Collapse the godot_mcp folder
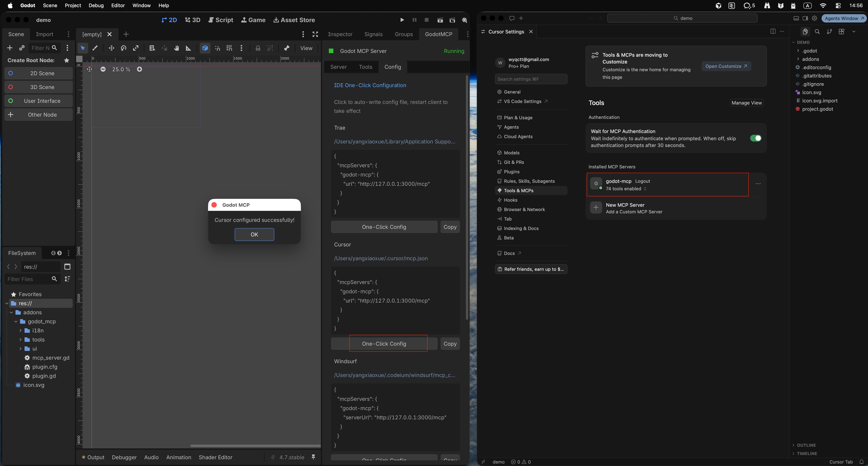868x466 pixels. click(x=16, y=322)
